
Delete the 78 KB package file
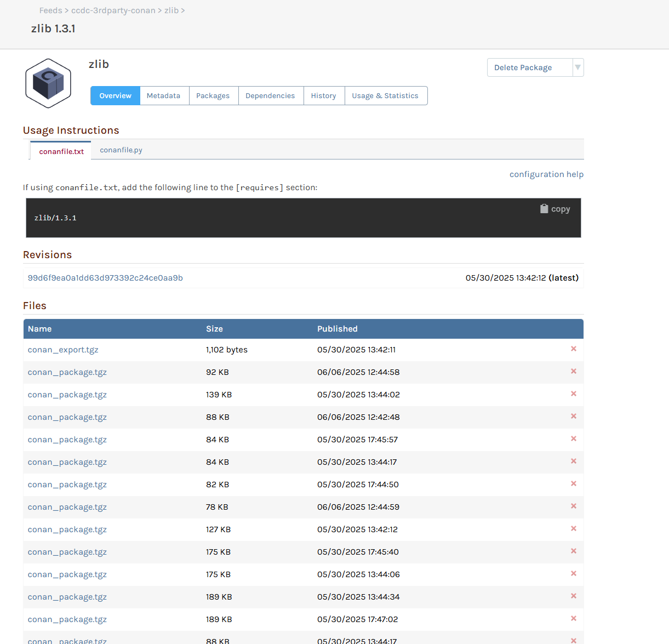click(573, 506)
